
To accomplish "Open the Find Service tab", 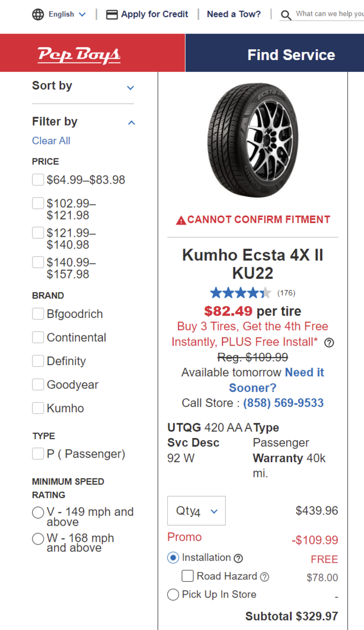I will pyautogui.click(x=291, y=55).
